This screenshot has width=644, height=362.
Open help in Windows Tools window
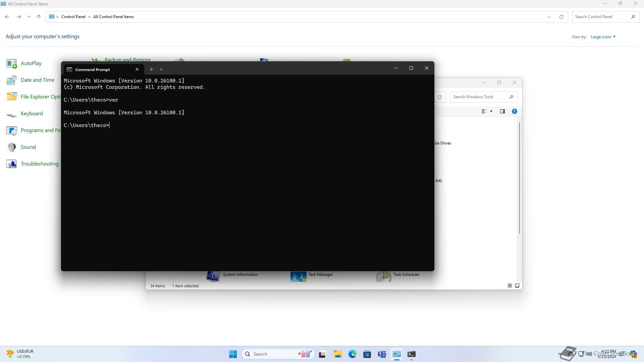click(515, 111)
